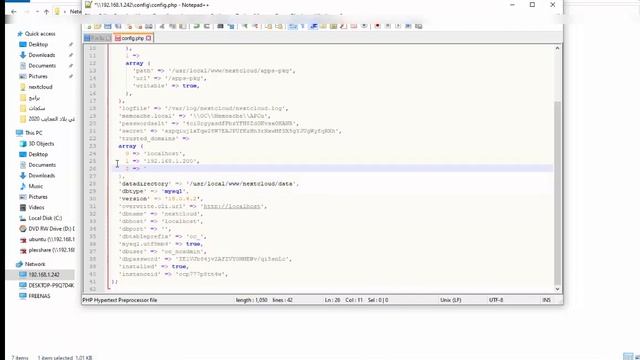This screenshot has width=640, height=360.
Task: Select This PC in Explorer sidebar
Action: [33, 133]
